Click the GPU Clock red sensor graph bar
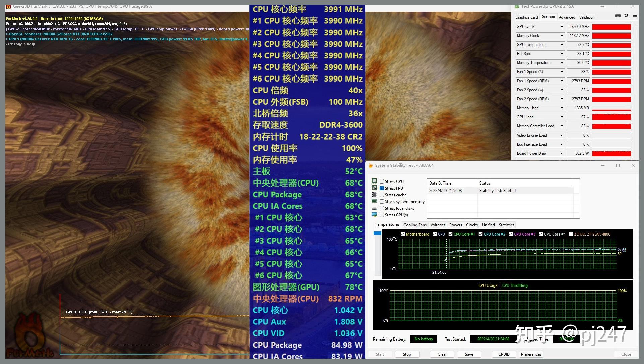The height and width of the screenshot is (364, 644). (611, 27)
